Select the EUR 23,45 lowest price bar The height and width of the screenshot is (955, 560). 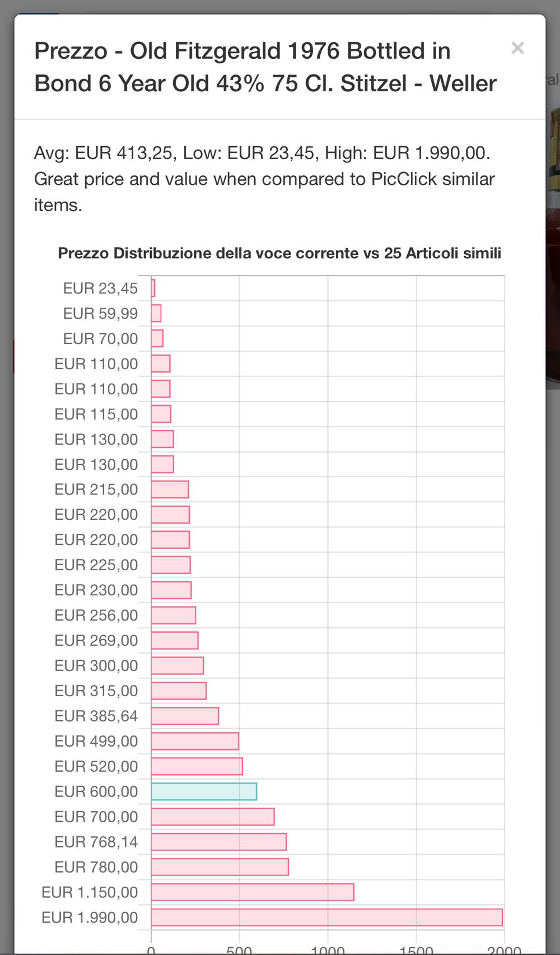(x=153, y=288)
